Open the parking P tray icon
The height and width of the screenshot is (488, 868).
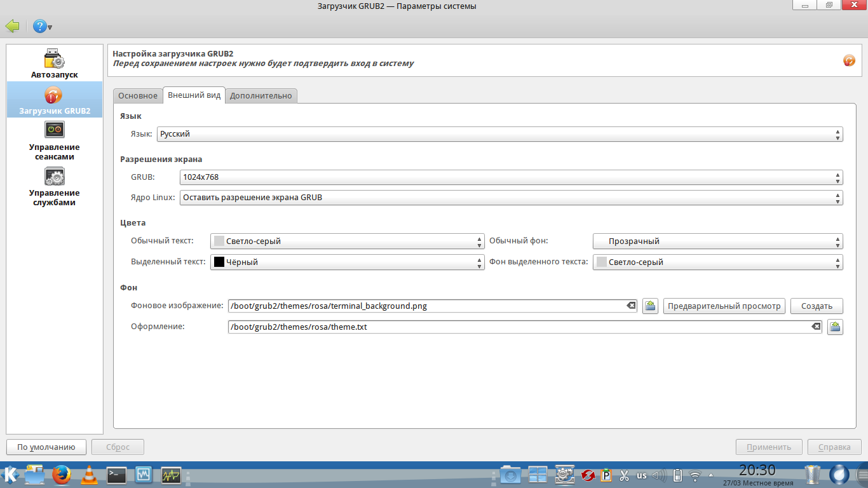point(607,475)
